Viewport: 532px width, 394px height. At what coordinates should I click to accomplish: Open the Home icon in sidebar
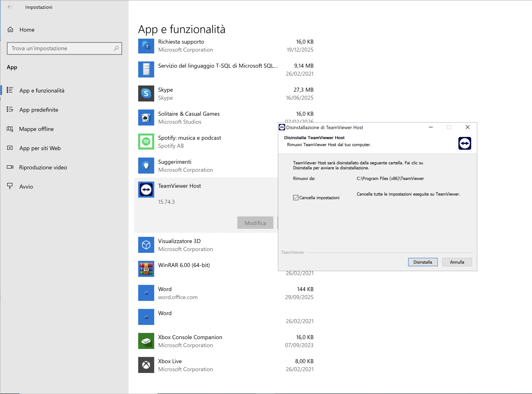pos(10,30)
